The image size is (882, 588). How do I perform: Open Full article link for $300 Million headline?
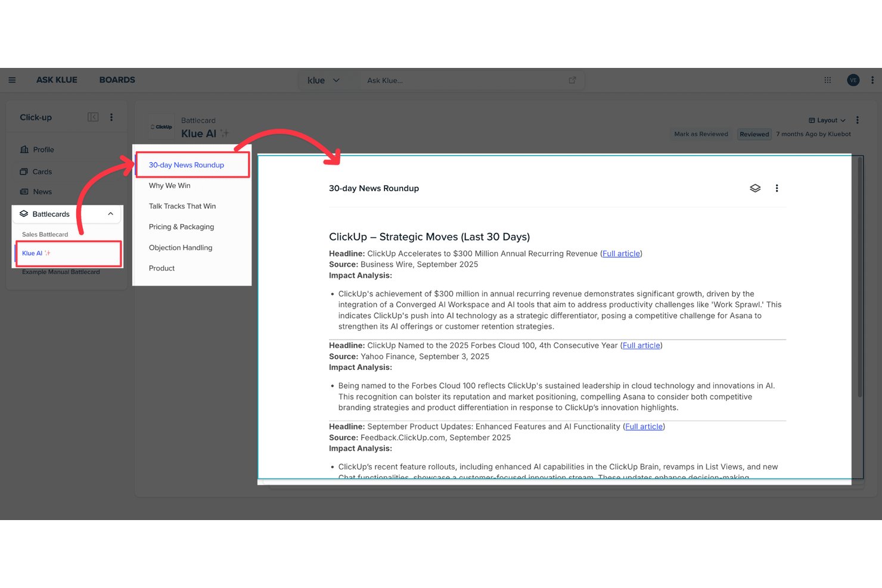[621, 254]
